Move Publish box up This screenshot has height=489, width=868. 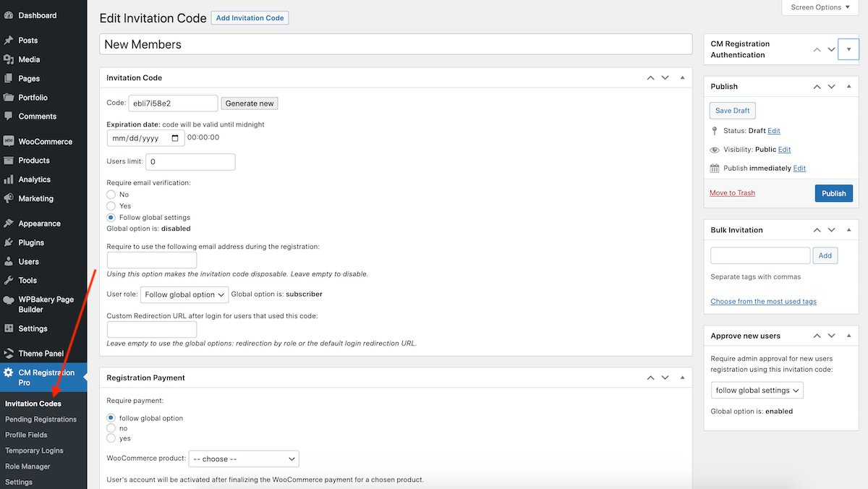(817, 86)
